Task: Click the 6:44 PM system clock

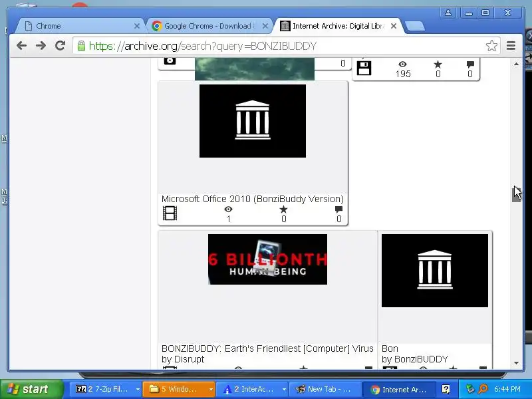Action: coord(507,389)
